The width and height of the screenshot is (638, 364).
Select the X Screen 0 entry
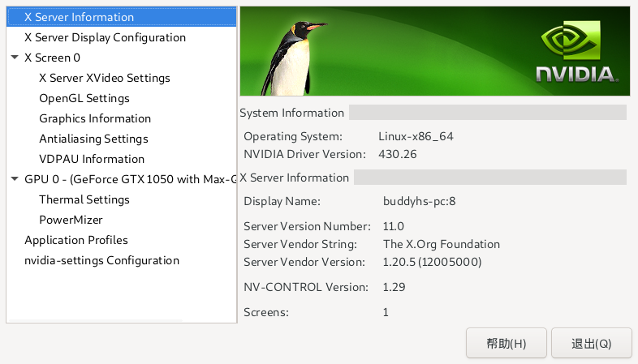tap(52, 58)
